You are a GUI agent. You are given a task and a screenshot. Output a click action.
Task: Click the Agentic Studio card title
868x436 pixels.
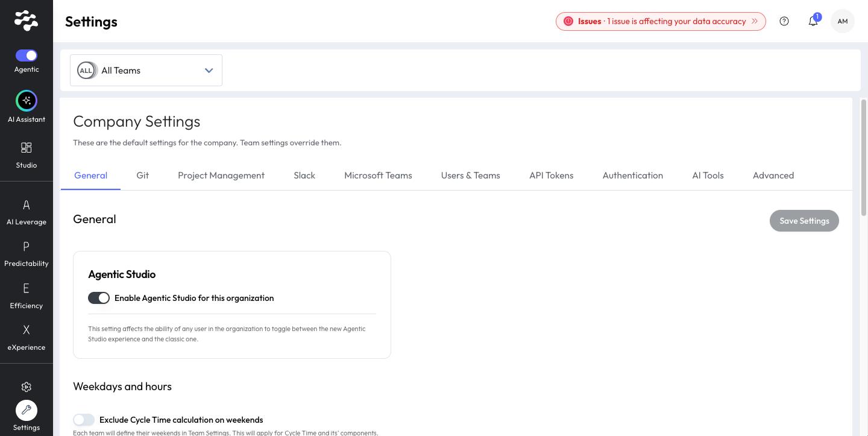[122, 274]
